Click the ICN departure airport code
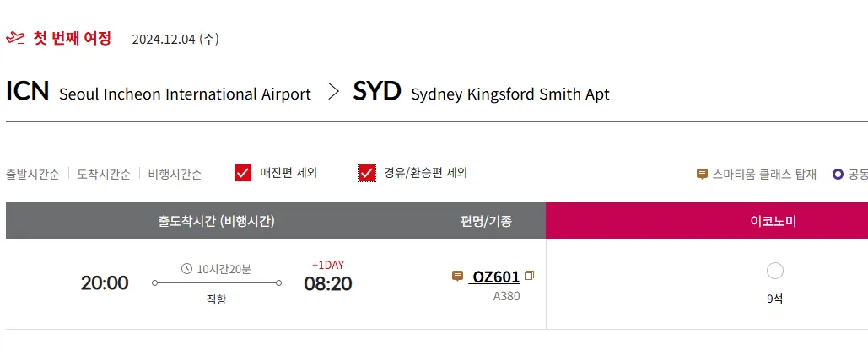Viewport: 868px width, 355px height. click(28, 91)
